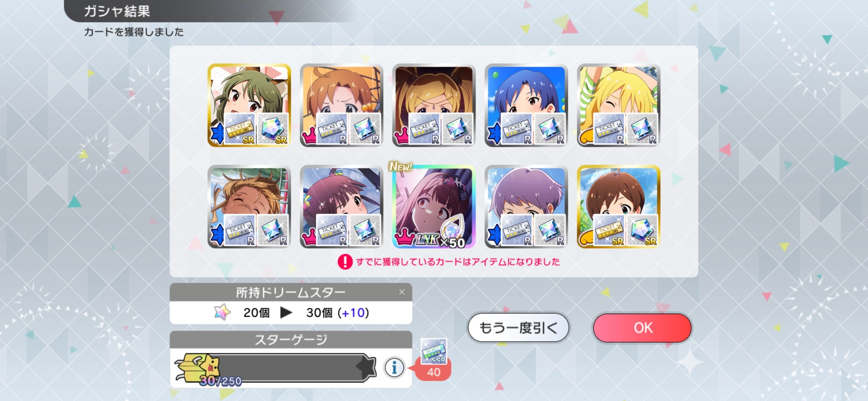This screenshot has height=401, width=868.
Task: Select the green-haired SR card
Action: [x=249, y=105]
